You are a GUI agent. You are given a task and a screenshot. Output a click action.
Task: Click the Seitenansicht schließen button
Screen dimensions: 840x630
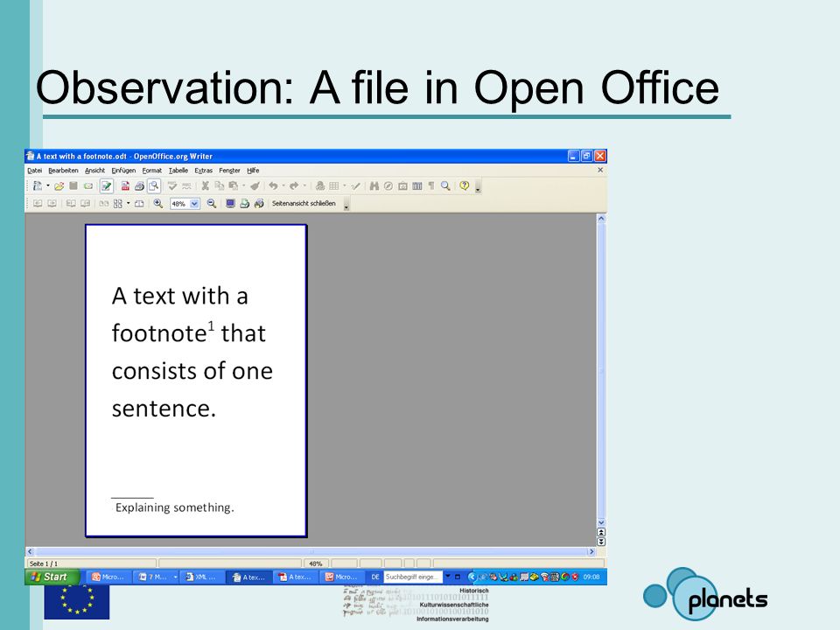coord(304,204)
